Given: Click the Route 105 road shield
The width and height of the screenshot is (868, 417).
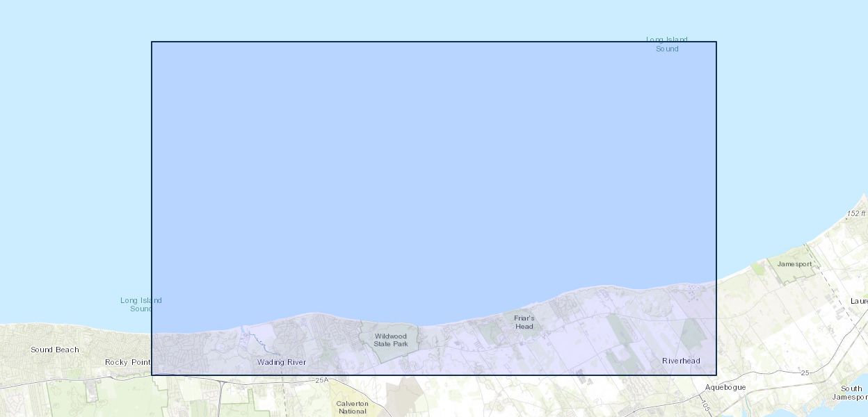Looking at the screenshot, I should point(705,405).
